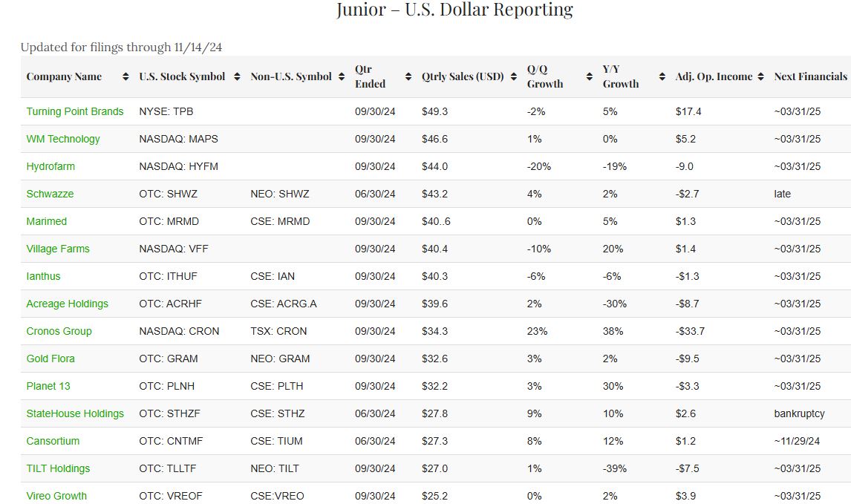Click the Next Financials column header
The height and width of the screenshot is (504, 851).
pyautogui.click(x=810, y=76)
